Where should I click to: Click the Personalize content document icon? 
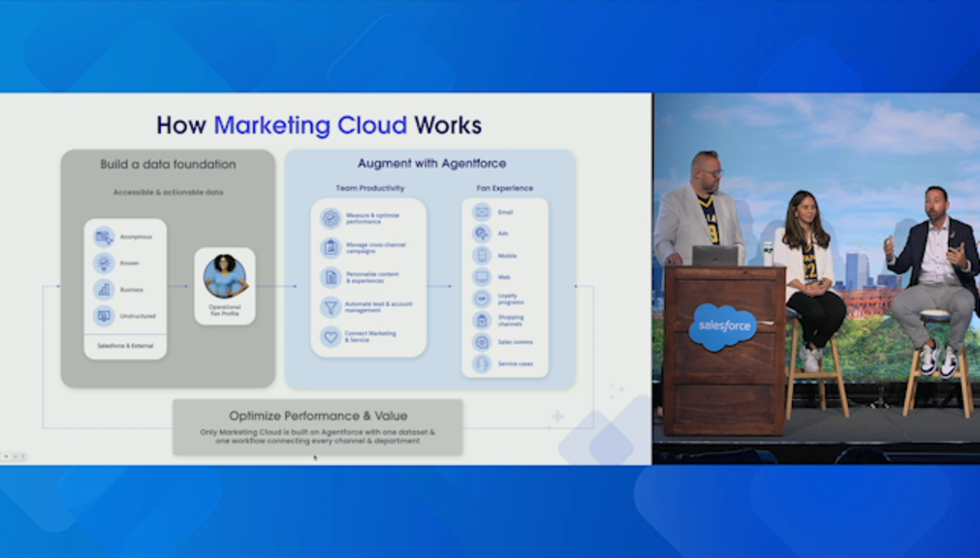pos(331,277)
